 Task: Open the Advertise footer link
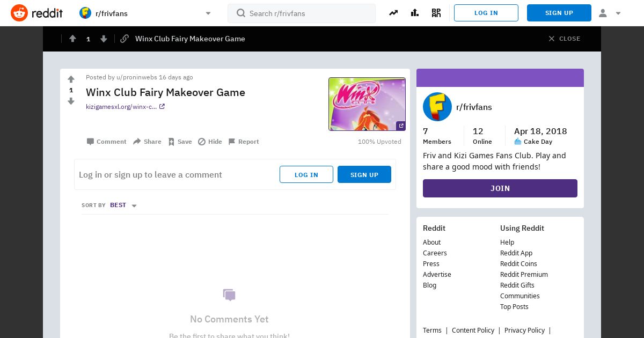point(437,275)
